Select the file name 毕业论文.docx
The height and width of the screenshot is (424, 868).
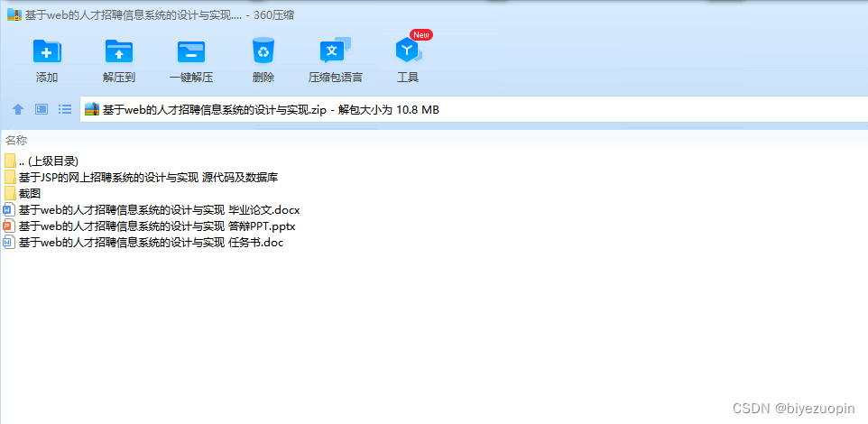tap(160, 210)
